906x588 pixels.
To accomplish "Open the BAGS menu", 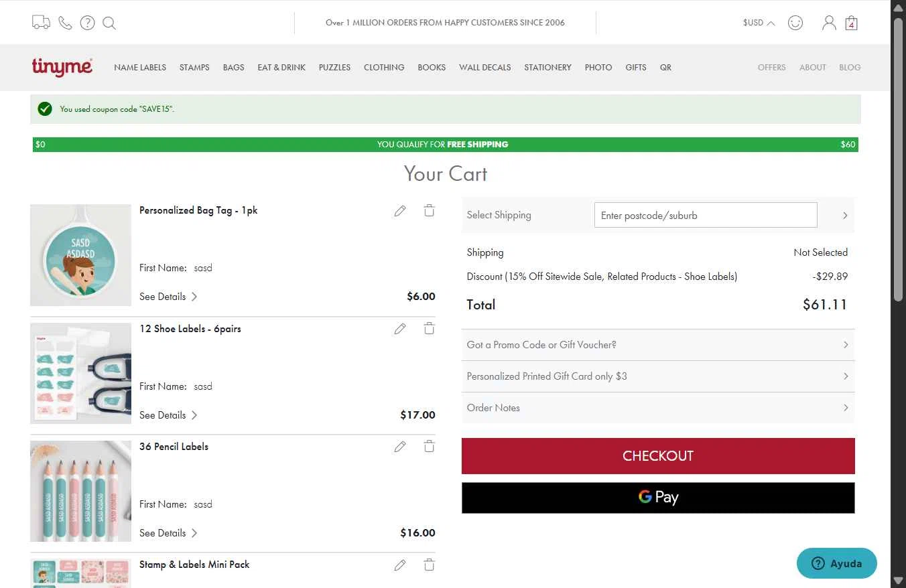I will coord(233,68).
